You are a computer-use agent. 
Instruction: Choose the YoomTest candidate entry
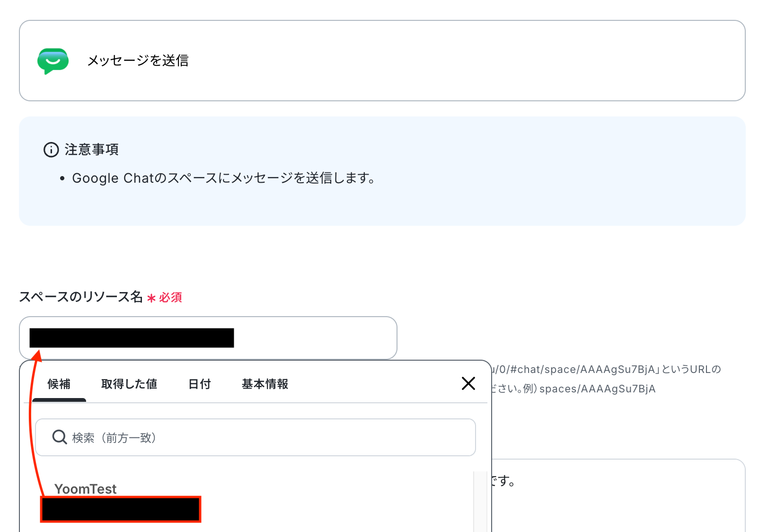[x=86, y=489]
